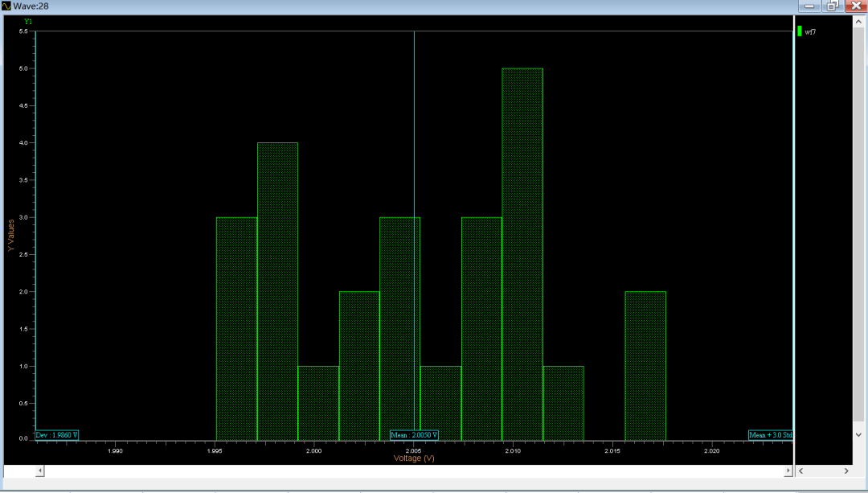Click the green wf7 legend color marker
This screenshot has width=868, height=493.
coord(800,31)
